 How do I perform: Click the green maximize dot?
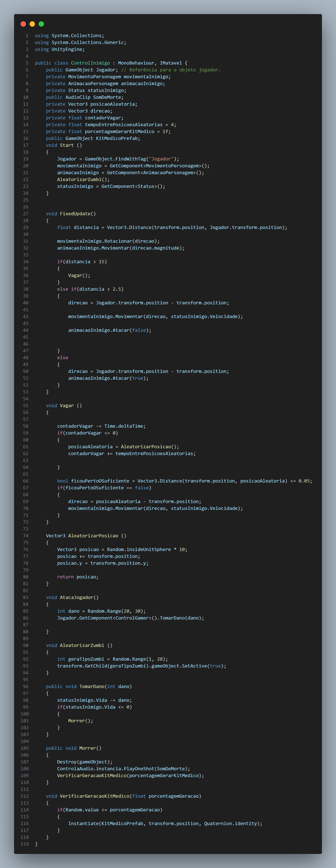[41, 24]
